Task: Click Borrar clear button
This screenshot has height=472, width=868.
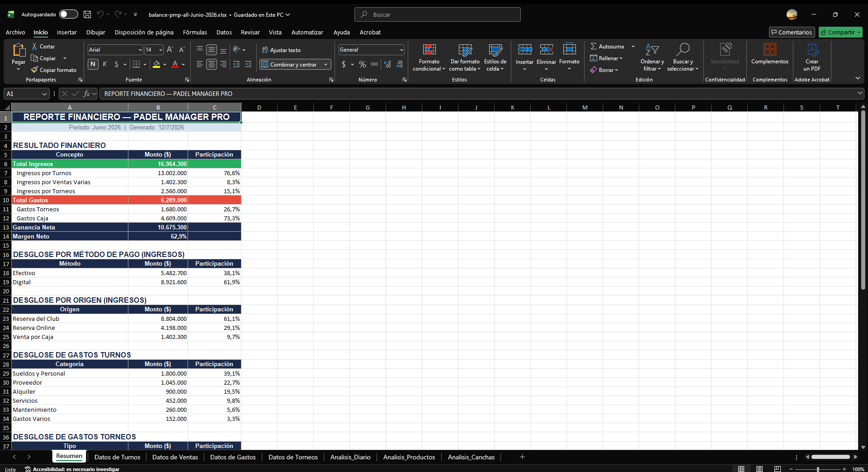Action: click(604, 70)
